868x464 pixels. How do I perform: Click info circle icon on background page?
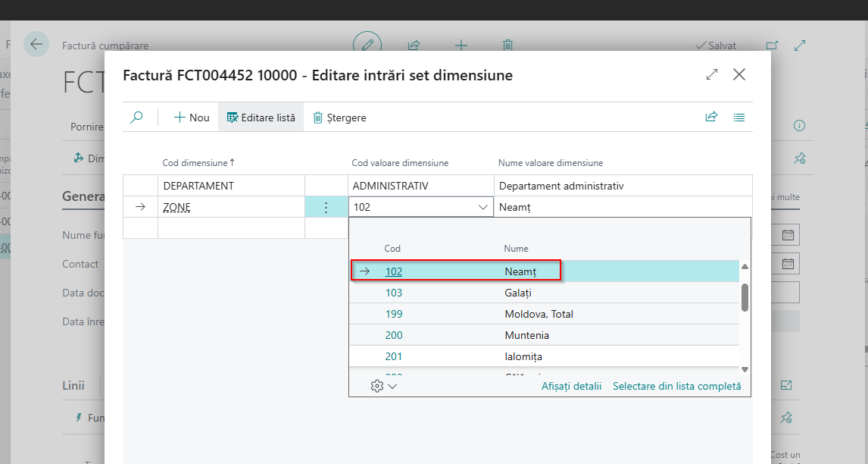tap(799, 126)
